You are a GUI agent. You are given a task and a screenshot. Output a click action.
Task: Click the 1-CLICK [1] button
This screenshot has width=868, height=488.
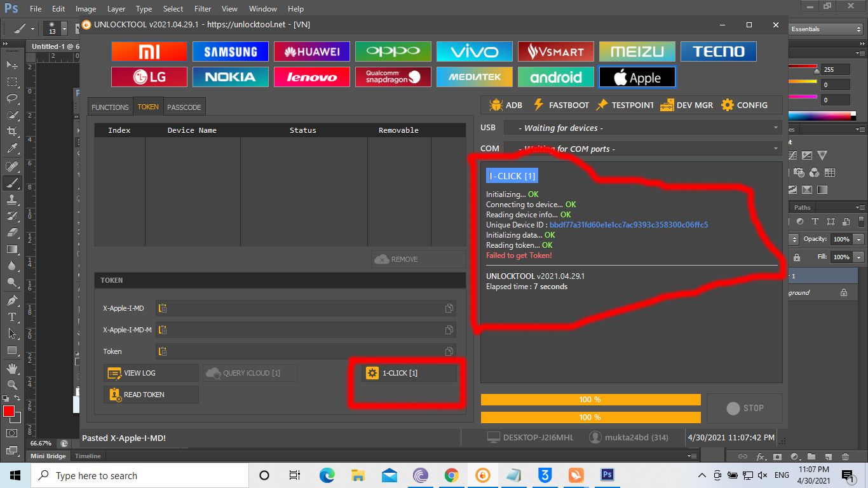click(x=409, y=373)
